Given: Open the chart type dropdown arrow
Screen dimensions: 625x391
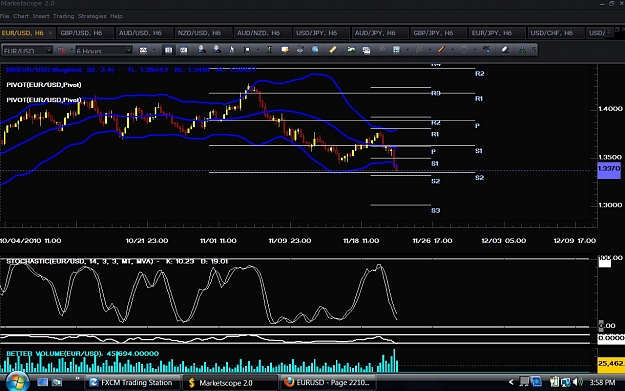Looking at the screenshot, I should tap(154, 50).
